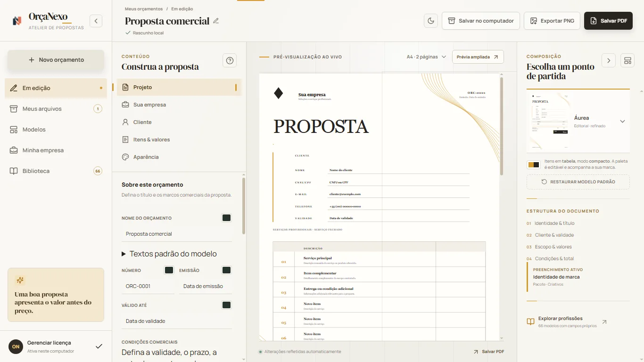Click the Salvar PDF link below the preview
644x362 pixels.
click(x=489, y=352)
